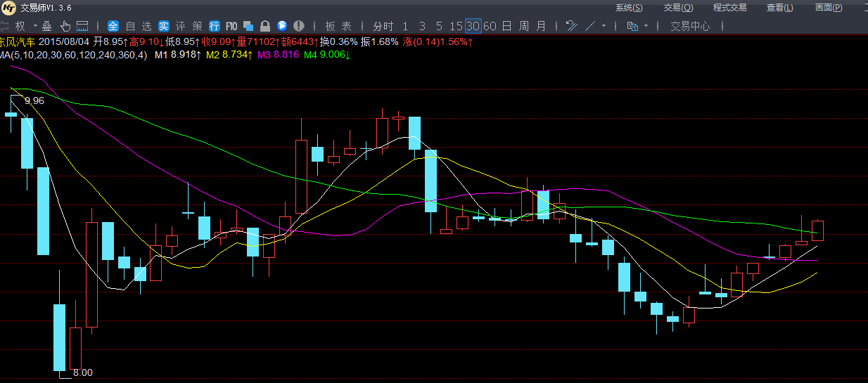This screenshot has height=383, width=868.
Task: Click the blue 行 market icon
Action: click(214, 26)
